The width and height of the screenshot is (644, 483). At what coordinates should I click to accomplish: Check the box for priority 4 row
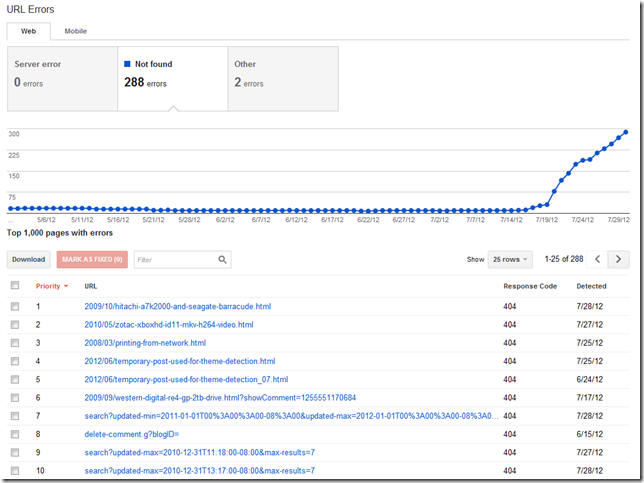click(x=15, y=361)
